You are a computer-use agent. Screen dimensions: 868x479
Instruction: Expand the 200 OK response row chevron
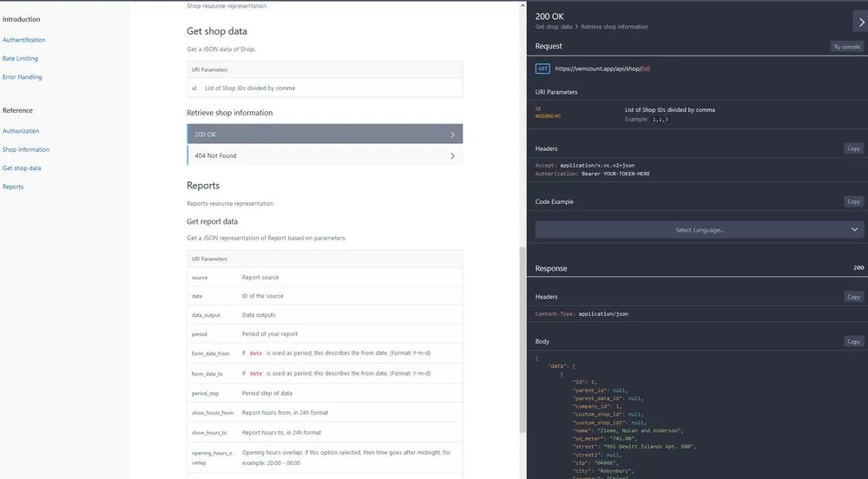tap(452, 135)
